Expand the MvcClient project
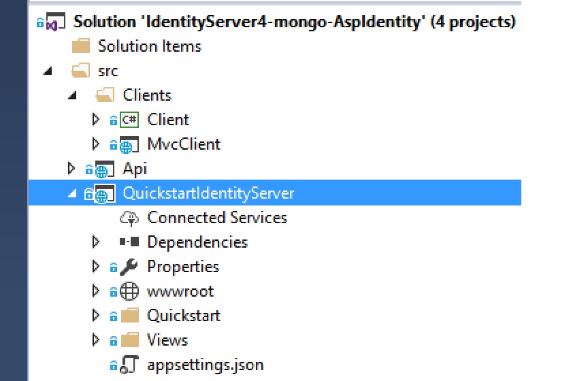 (x=96, y=144)
